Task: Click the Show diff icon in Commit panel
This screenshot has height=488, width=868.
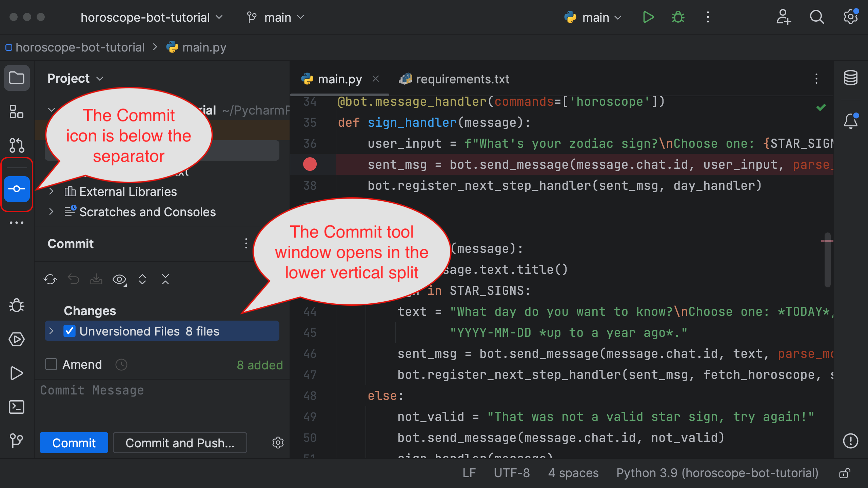Action: 120,280
